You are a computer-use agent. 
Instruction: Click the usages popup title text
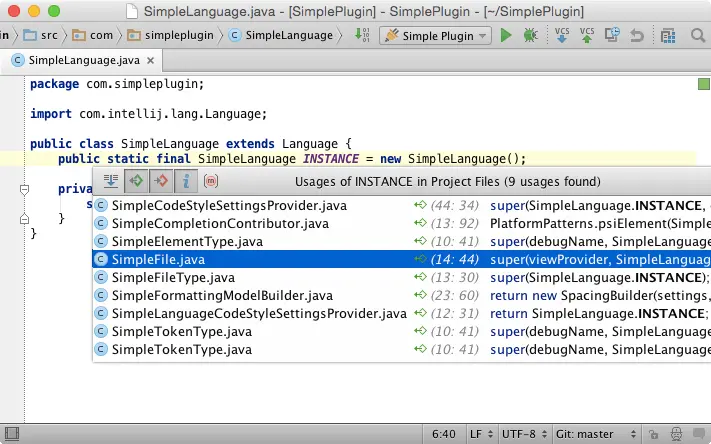448,181
